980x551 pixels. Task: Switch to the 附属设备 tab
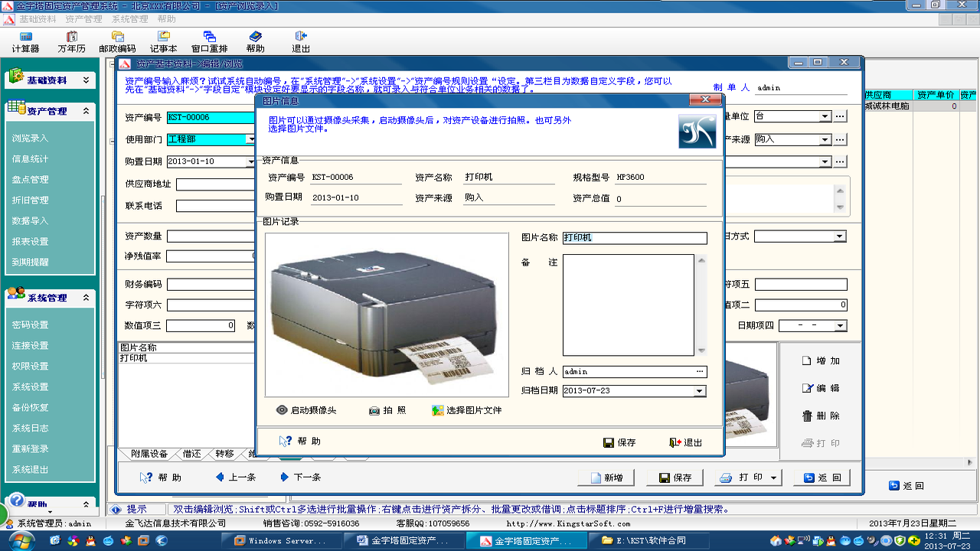click(x=149, y=454)
